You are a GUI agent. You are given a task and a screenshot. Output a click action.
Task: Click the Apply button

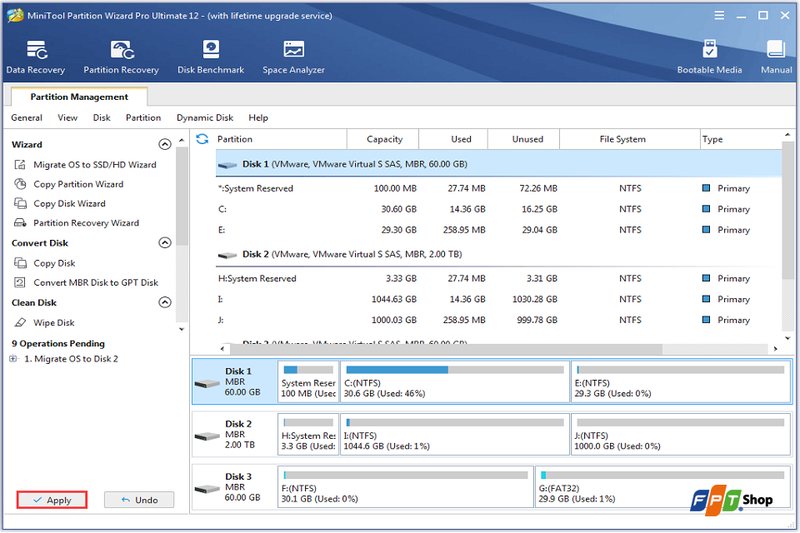coord(52,500)
